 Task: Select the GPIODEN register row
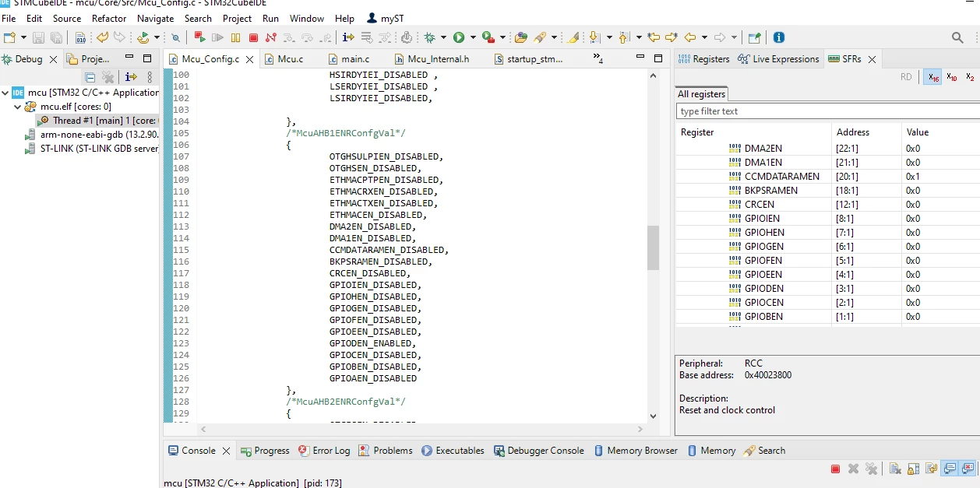(827, 289)
